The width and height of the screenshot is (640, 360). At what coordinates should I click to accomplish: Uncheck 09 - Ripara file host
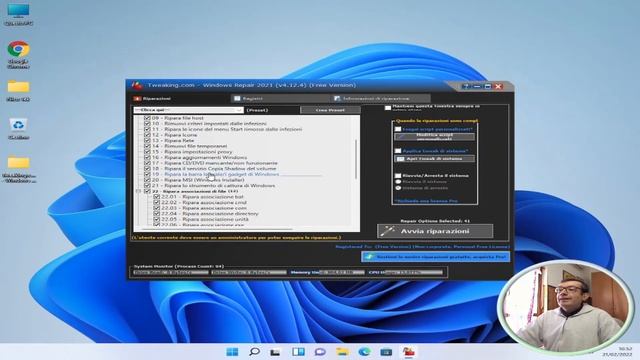click(147, 118)
